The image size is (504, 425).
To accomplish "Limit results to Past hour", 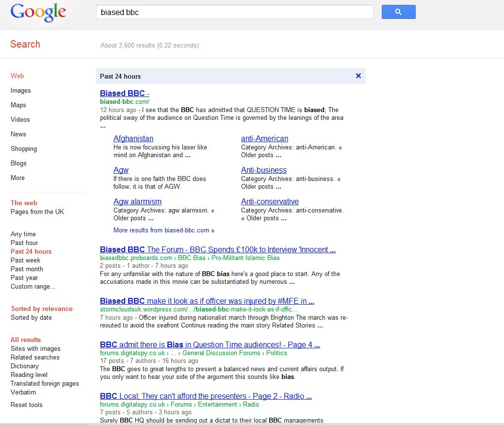I will point(24,243).
